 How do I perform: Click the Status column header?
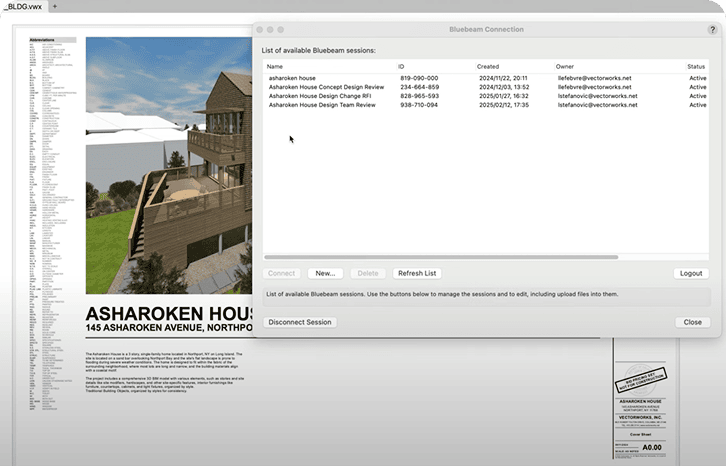[696, 66]
